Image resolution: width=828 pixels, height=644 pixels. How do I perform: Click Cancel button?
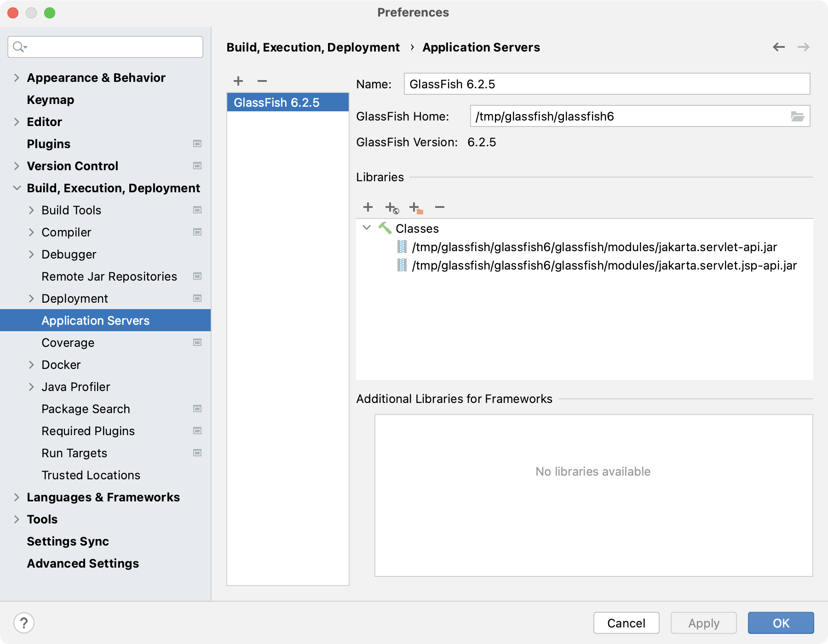pyautogui.click(x=627, y=623)
